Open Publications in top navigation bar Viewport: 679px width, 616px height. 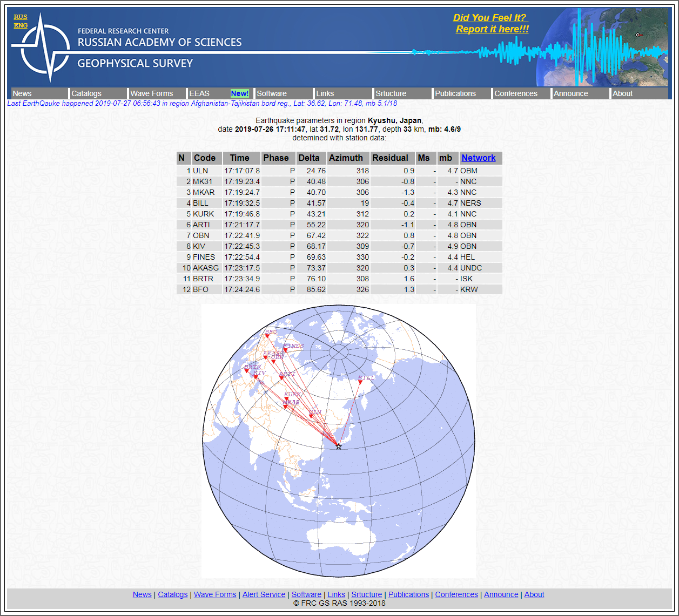point(455,93)
